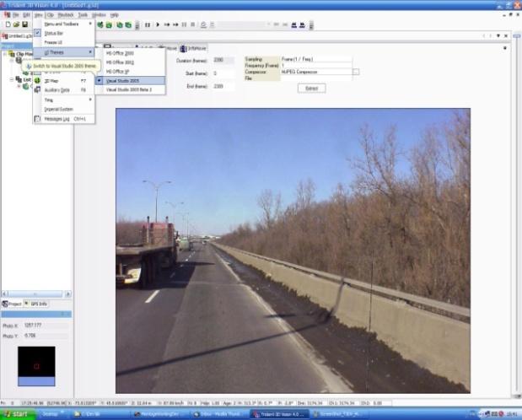
Task: Select Messages Log menu entry
Action: 63,119
